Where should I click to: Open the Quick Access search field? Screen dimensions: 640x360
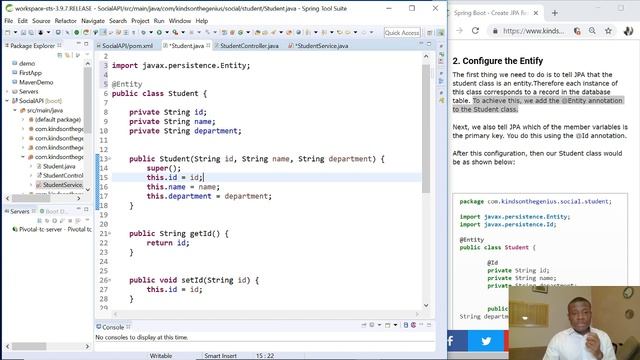tap(402, 33)
